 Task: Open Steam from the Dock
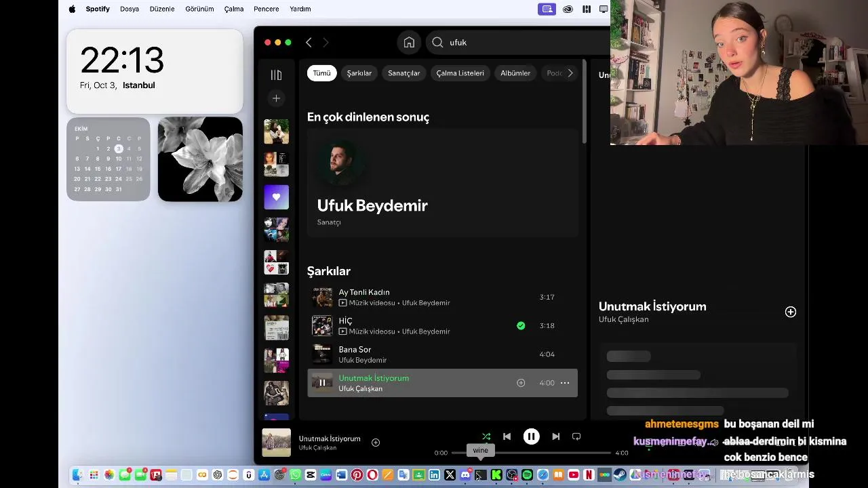[x=620, y=475]
